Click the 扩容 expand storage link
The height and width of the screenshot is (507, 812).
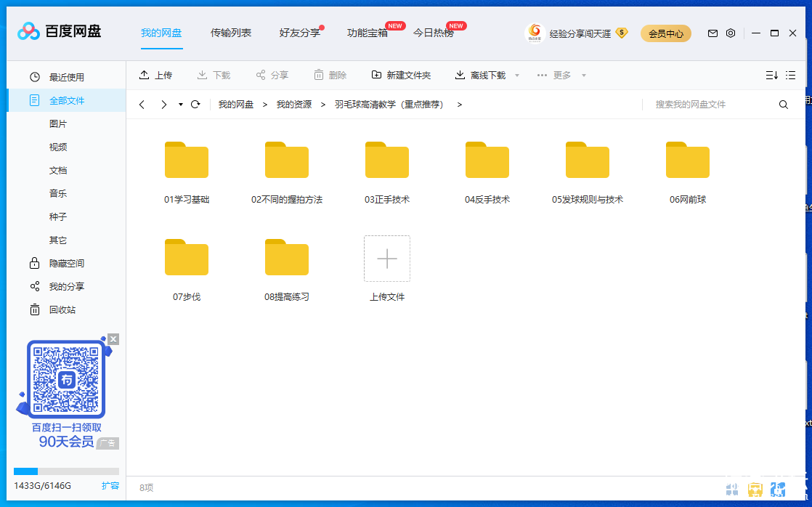click(110, 486)
